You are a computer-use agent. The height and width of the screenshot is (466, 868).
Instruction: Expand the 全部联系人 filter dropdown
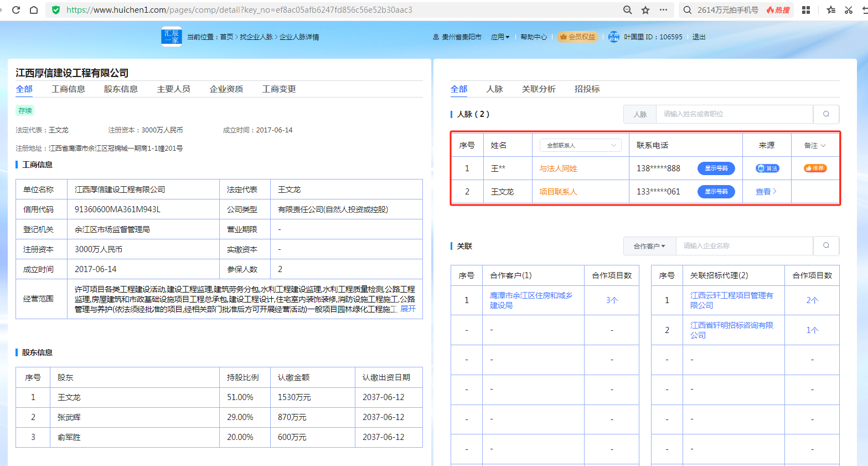580,145
